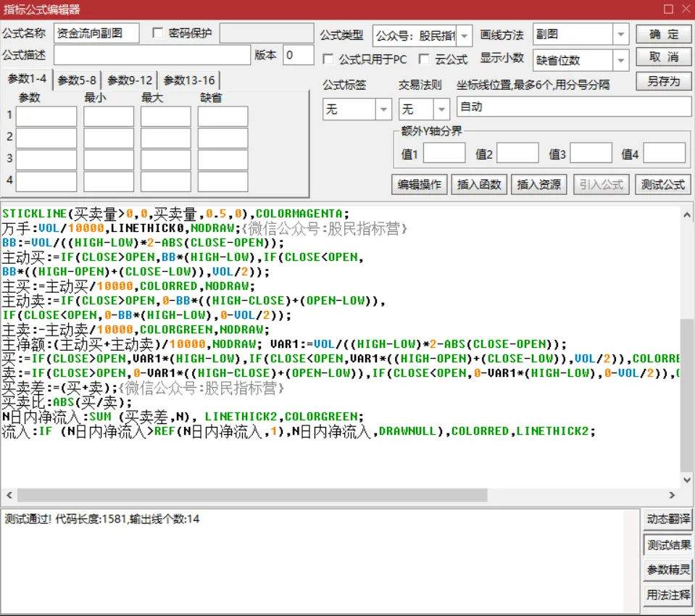695x616 pixels.
Task: Click the line BB:=VOL/((HIGH-LOW)*2
Action: click(x=143, y=243)
